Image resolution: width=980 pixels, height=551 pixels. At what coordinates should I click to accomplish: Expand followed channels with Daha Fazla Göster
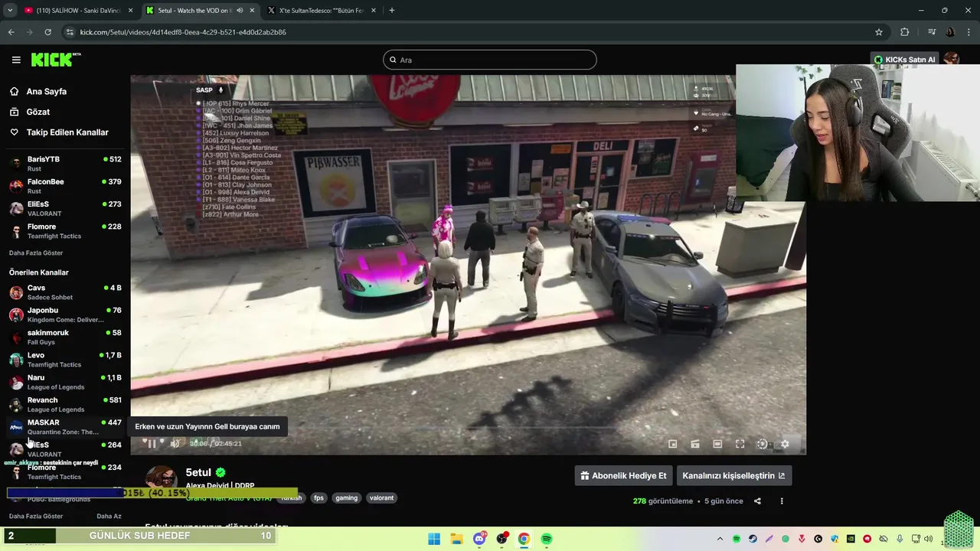(36, 253)
